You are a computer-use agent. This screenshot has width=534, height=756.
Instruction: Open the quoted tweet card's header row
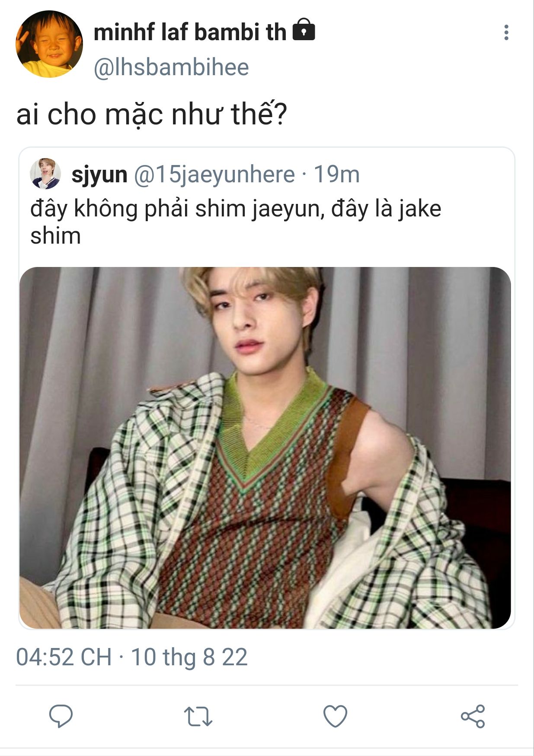pyautogui.click(x=195, y=174)
